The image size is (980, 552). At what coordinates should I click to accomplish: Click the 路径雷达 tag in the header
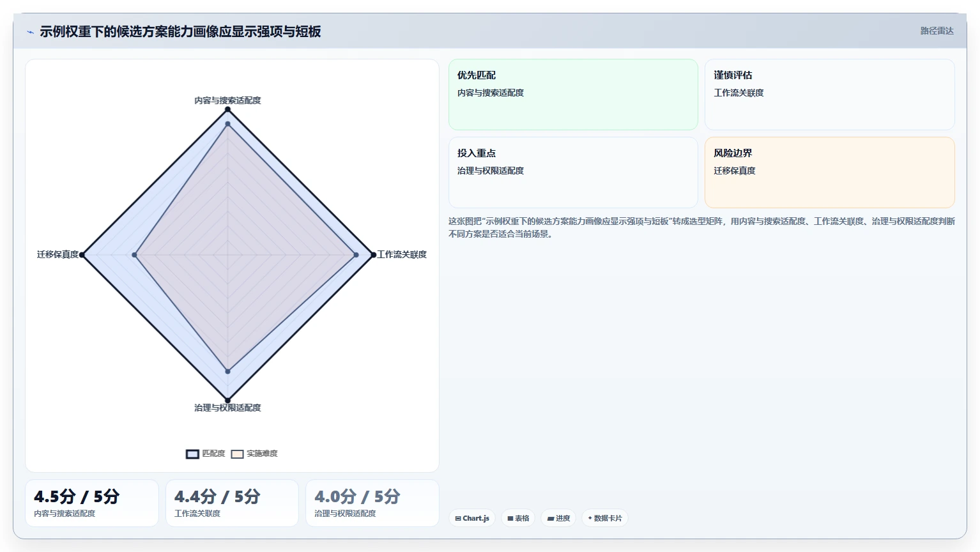(937, 31)
